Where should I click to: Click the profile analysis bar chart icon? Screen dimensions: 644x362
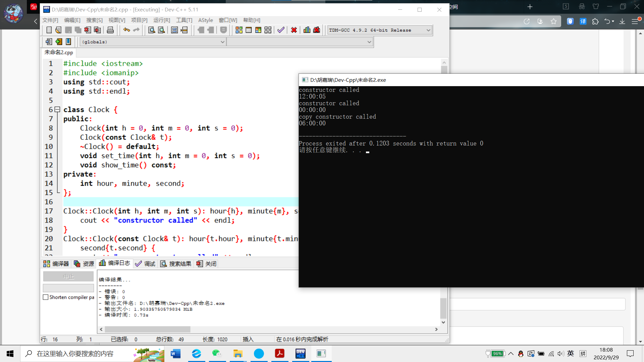click(x=307, y=30)
